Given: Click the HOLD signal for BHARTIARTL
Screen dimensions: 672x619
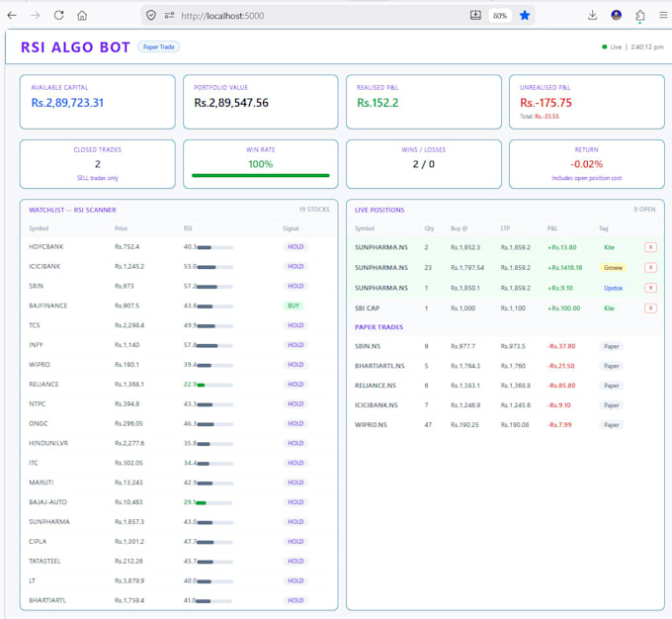Looking at the screenshot, I should 295,600.
